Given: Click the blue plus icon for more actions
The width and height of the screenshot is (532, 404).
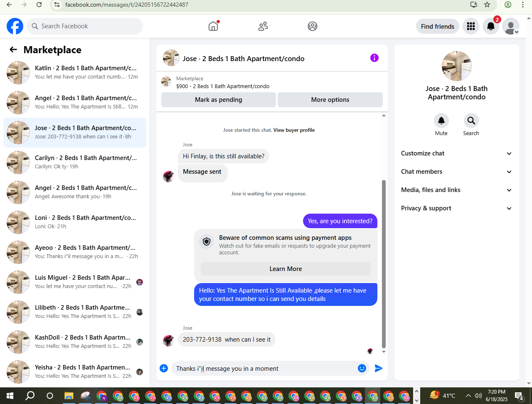Looking at the screenshot, I should coord(164,368).
